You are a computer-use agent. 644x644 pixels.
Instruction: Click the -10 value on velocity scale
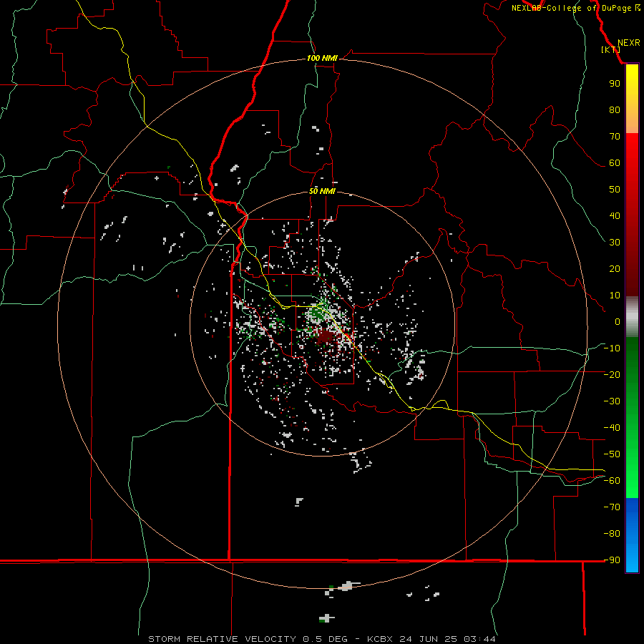[x=612, y=348]
